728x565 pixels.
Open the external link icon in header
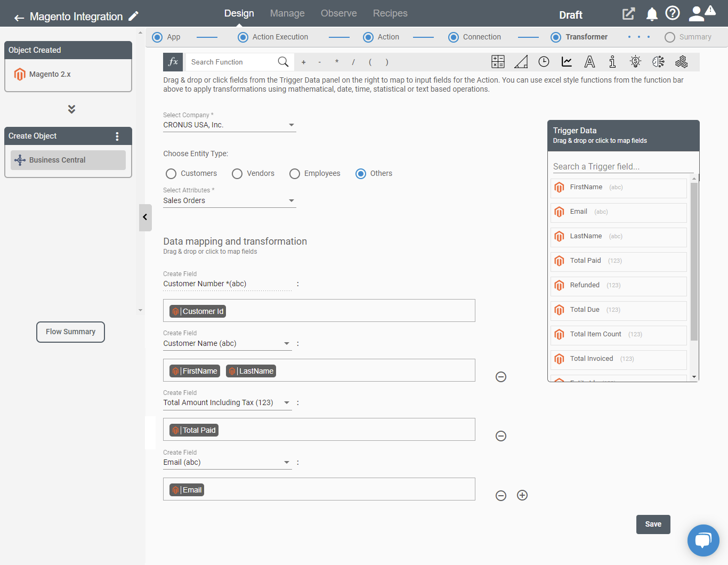629,14
